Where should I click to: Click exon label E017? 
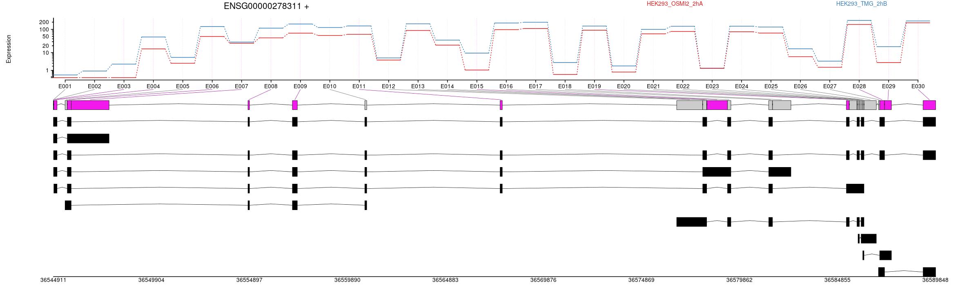tap(535, 86)
